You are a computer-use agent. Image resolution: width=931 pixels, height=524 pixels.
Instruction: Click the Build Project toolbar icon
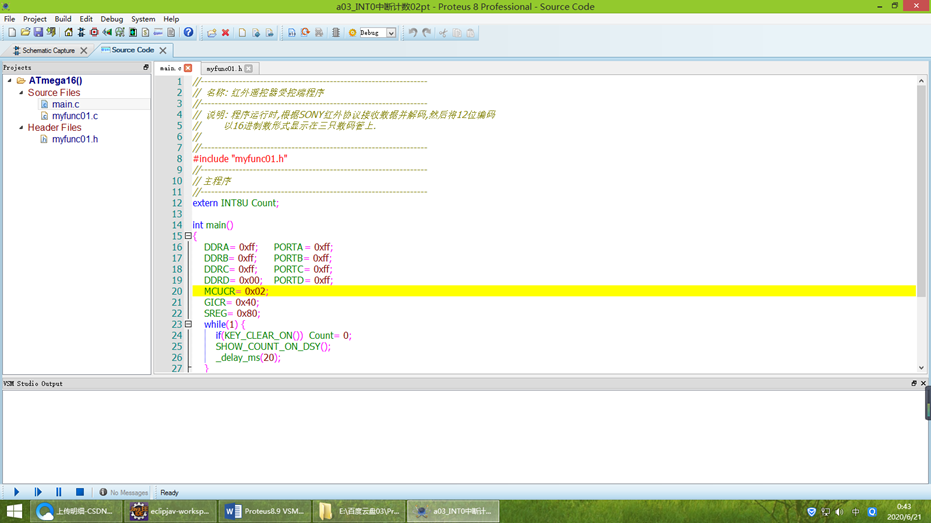[x=292, y=33]
